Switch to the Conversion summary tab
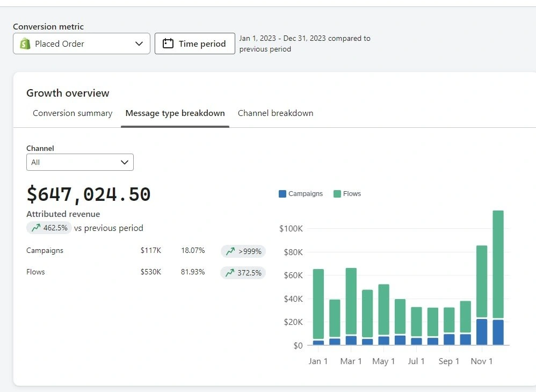 [73, 113]
